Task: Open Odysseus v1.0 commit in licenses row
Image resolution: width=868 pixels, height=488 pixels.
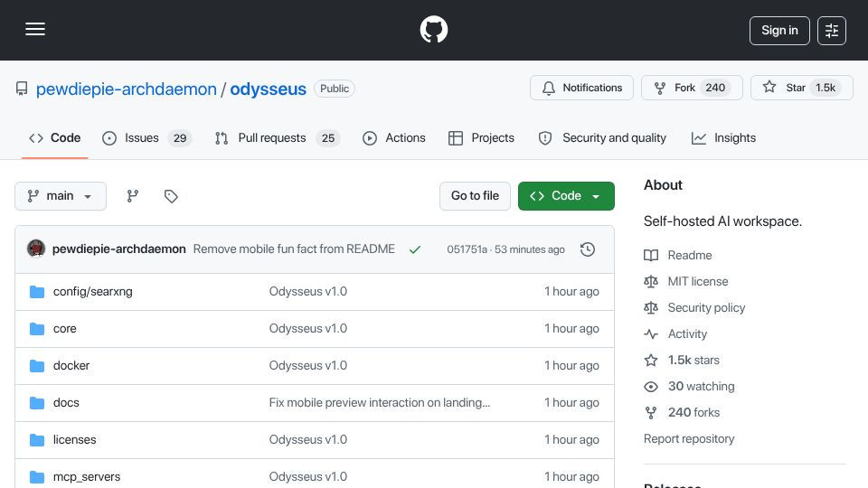Action: [x=307, y=440]
